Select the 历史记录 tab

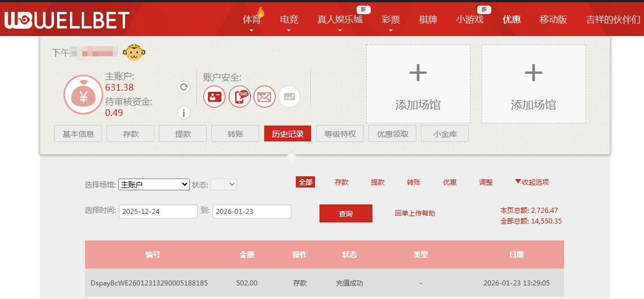click(287, 133)
